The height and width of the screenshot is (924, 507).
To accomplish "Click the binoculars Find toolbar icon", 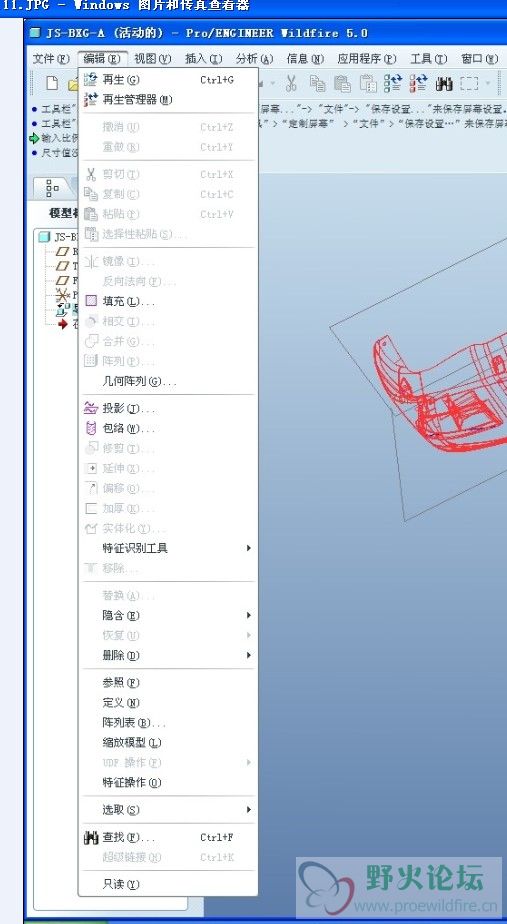I will 443,84.
